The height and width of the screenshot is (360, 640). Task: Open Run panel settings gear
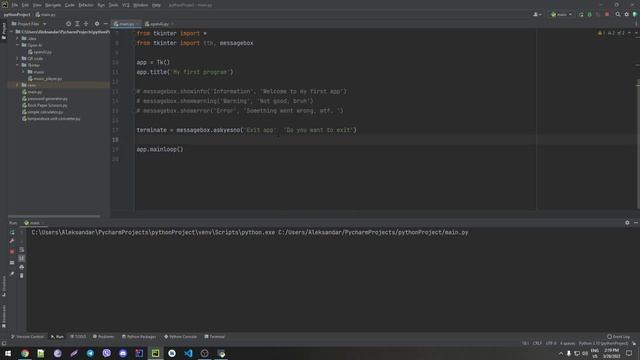tap(627, 223)
